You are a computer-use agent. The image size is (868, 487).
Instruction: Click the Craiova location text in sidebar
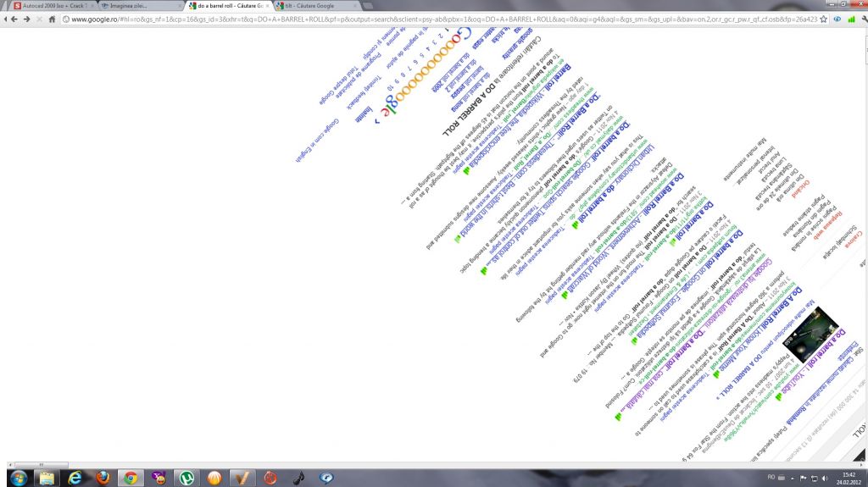click(x=853, y=241)
